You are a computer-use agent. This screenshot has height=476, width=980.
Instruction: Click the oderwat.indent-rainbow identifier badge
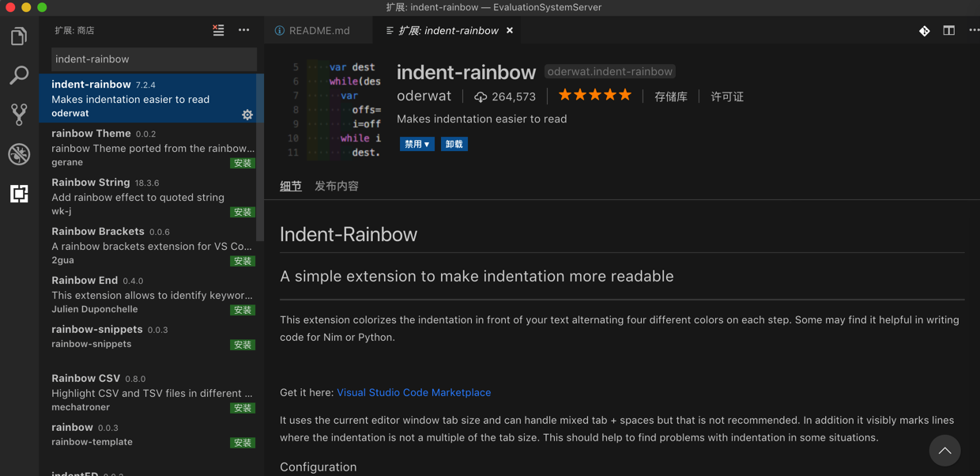click(x=610, y=72)
